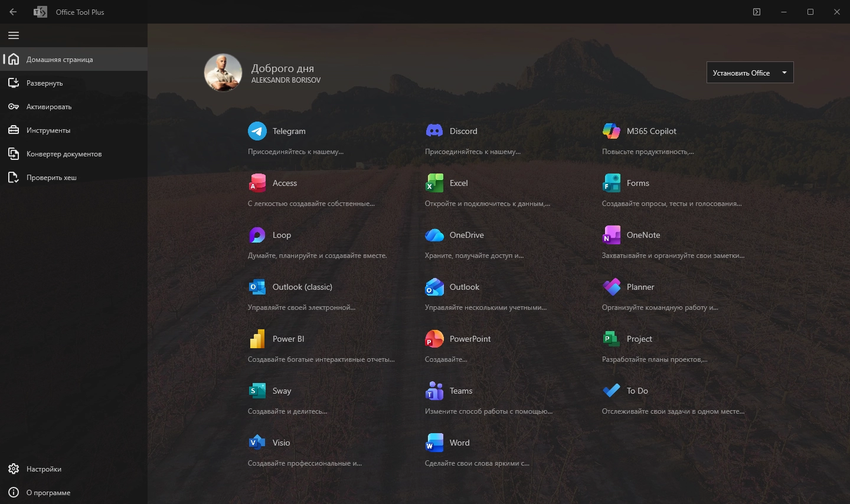Click the Доброго дня greeting

(x=283, y=68)
